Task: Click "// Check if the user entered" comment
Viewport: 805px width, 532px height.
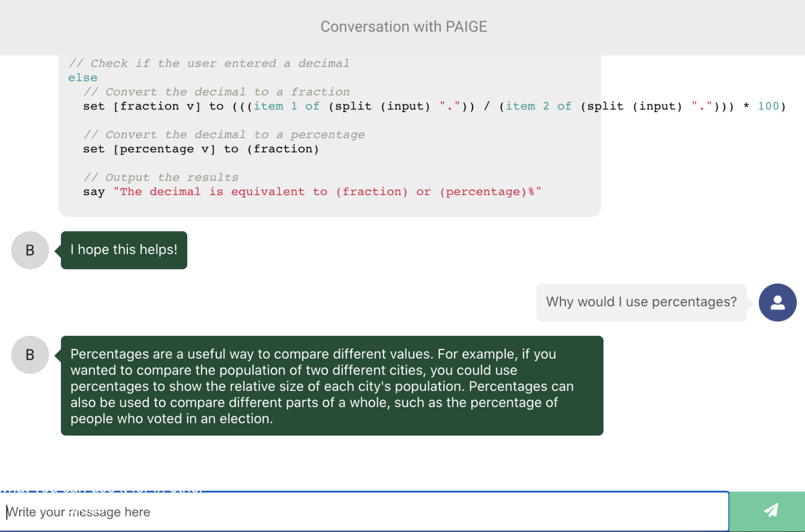Action: pos(209,63)
